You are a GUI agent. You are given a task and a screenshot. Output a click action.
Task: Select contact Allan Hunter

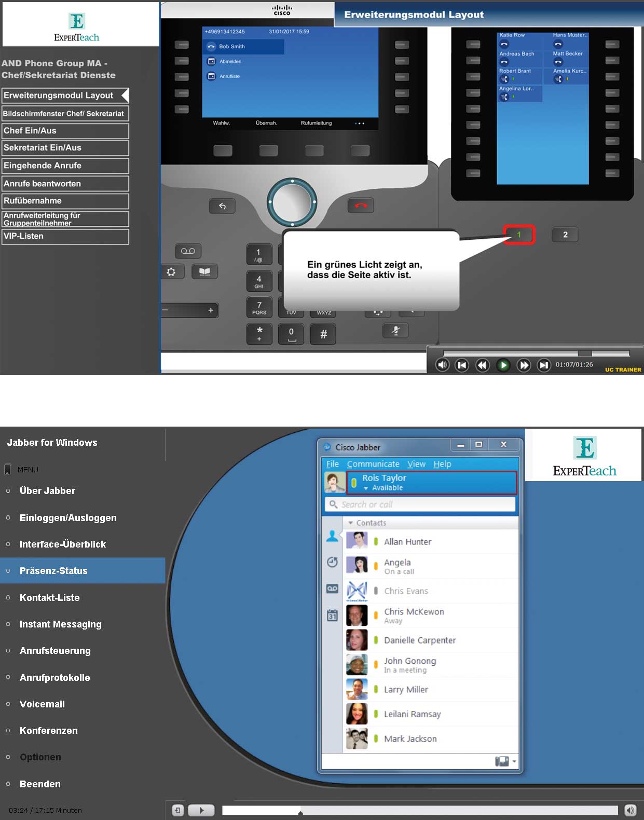(x=431, y=541)
